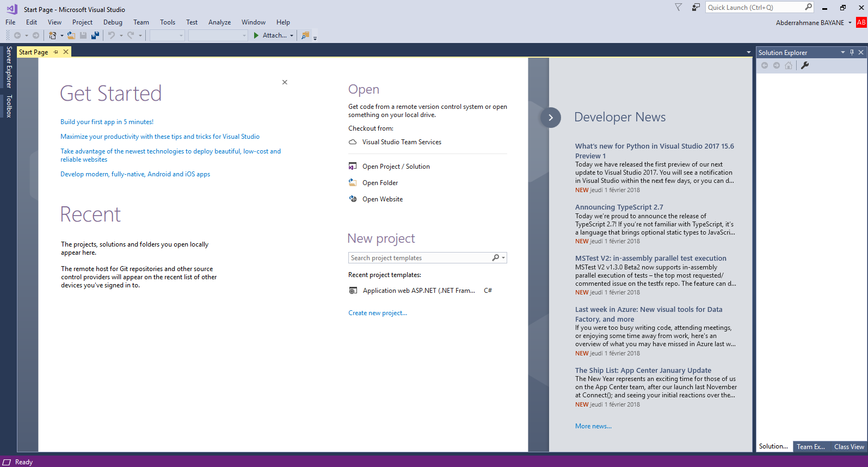Click the Undo toolbar icon
This screenshot has height=467, width=868.
pyautogui.click(x=112, y=35)
